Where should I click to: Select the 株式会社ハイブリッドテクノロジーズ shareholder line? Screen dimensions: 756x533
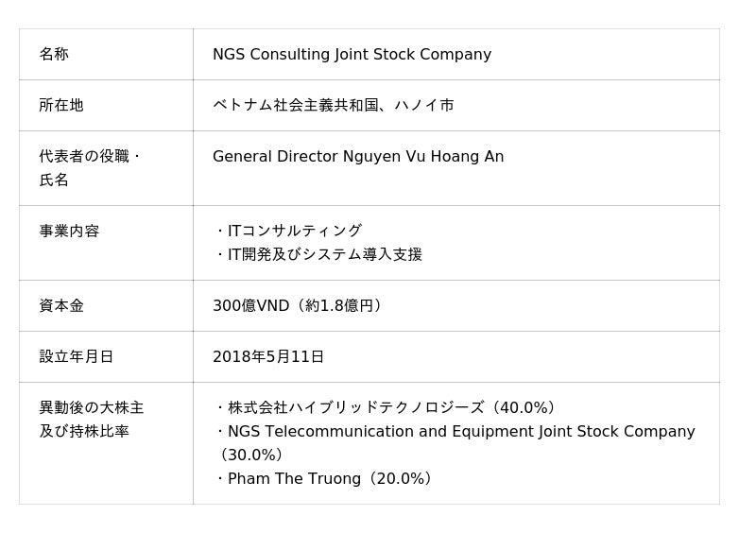[387, 408]
